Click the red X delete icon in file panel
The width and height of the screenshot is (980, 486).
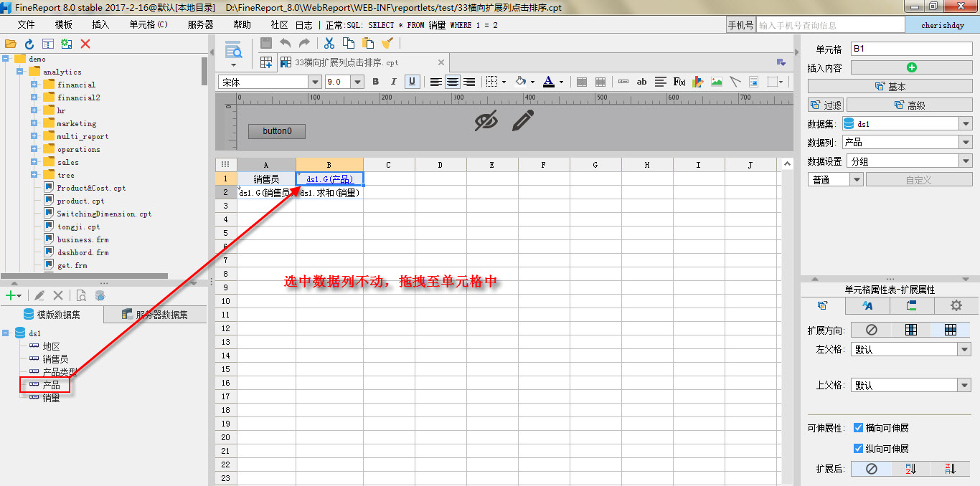[x=85, y=44]
